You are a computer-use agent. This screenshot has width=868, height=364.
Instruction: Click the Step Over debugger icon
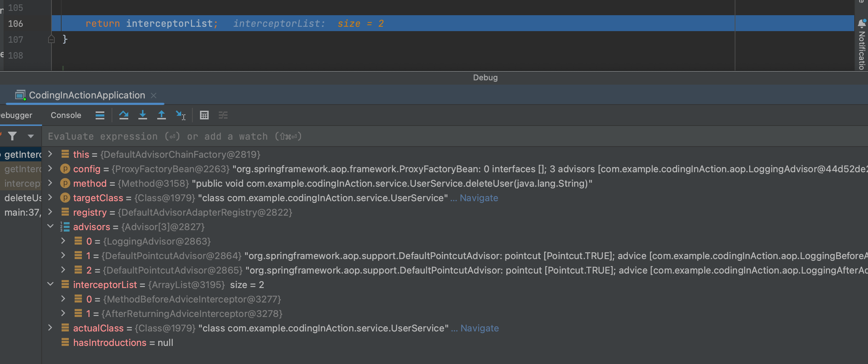pos(124,115)
